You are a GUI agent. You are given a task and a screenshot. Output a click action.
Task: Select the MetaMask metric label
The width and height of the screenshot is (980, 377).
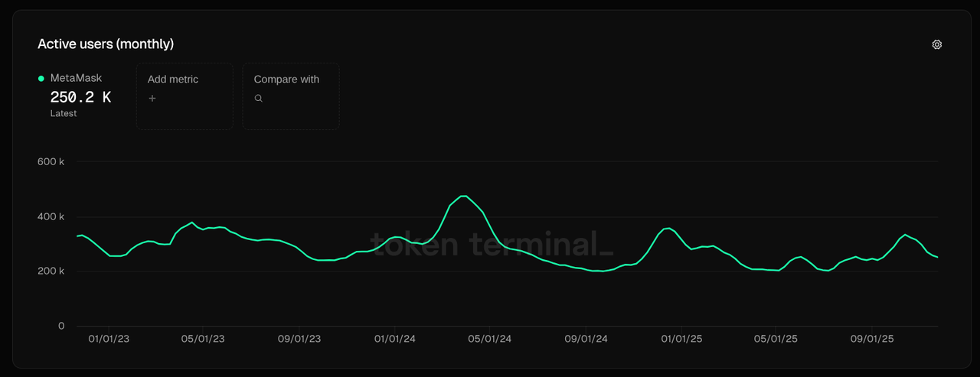point(76,78)
